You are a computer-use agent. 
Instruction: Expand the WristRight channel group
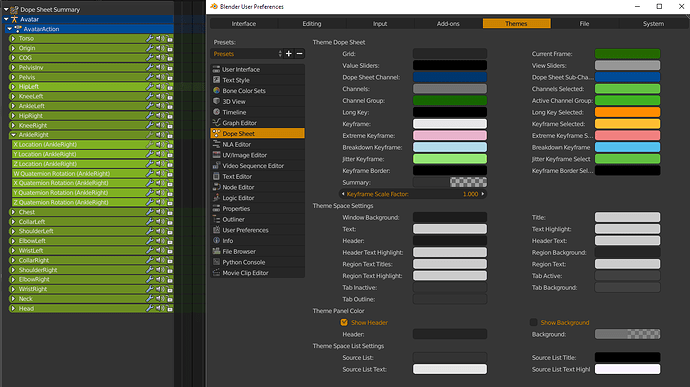pyautogui.click(x=13, y=289)
